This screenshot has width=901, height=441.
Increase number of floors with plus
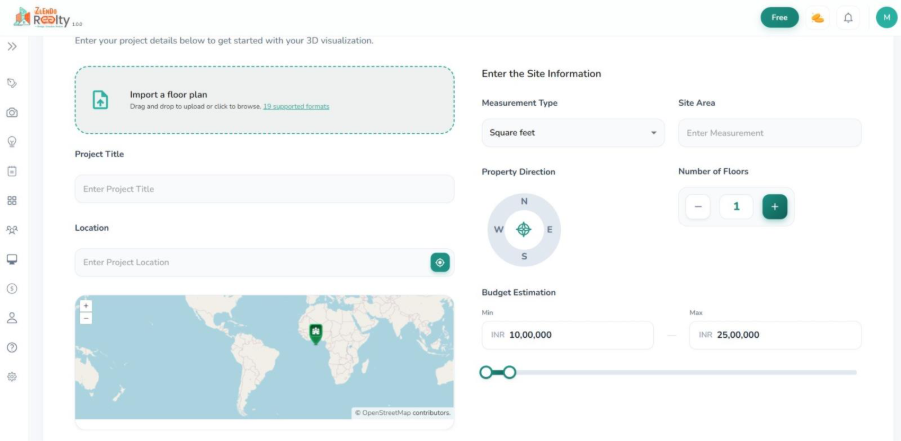(x=775, y=206)
